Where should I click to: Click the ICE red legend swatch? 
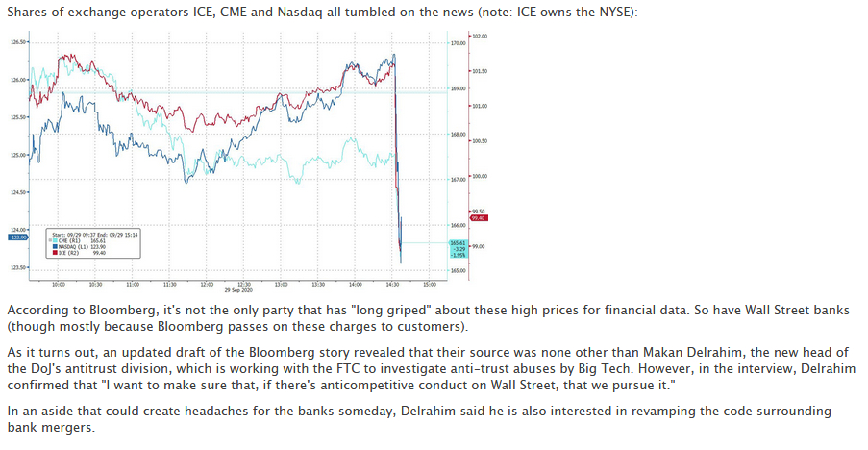pos(53,252)
